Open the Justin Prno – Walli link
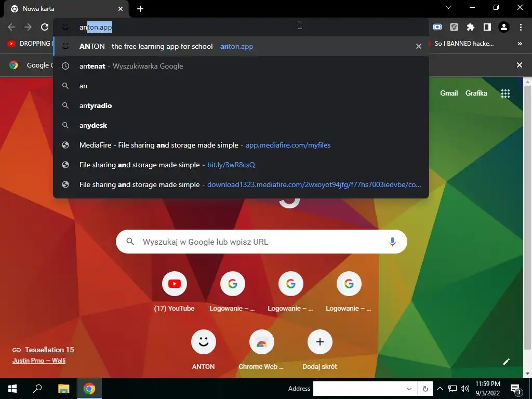The width and height of the screenshot is (532, 399). [39, 361]
